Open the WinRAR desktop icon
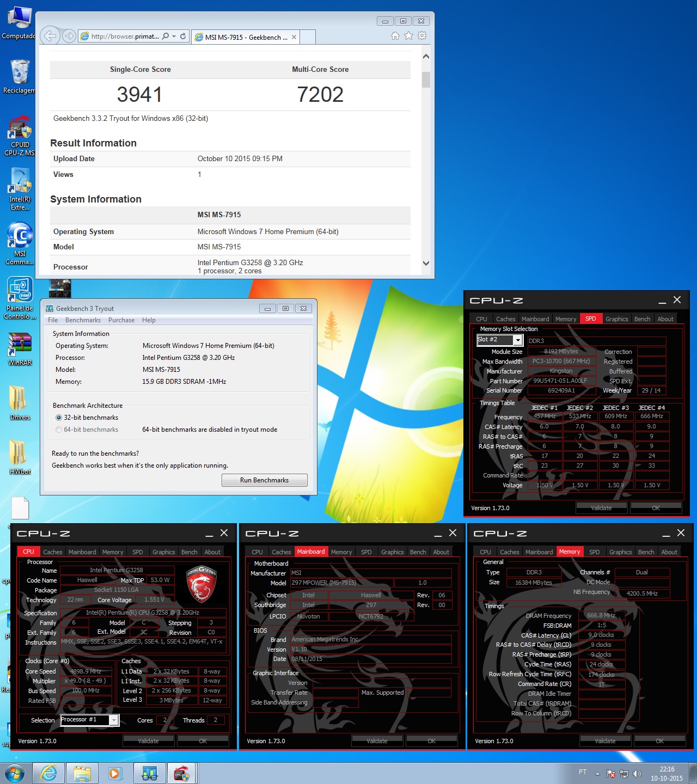 coord(20,348)
